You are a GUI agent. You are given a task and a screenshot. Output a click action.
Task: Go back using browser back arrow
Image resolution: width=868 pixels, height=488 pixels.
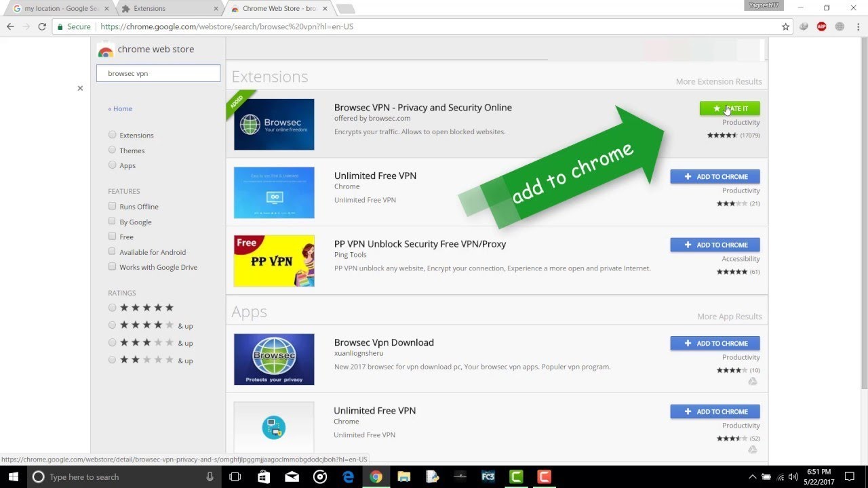[10, 26]
